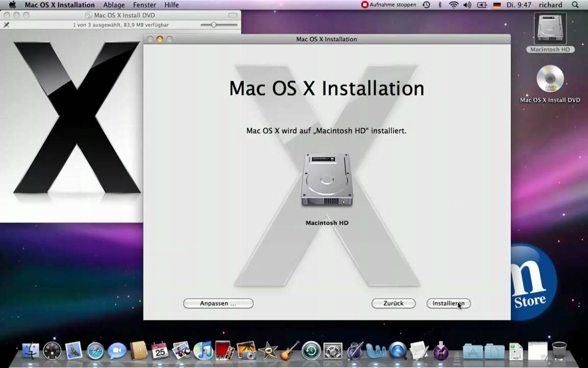Launch Safari from the Dock
Viewport: 588px width, 368px height.
point(95,351)
